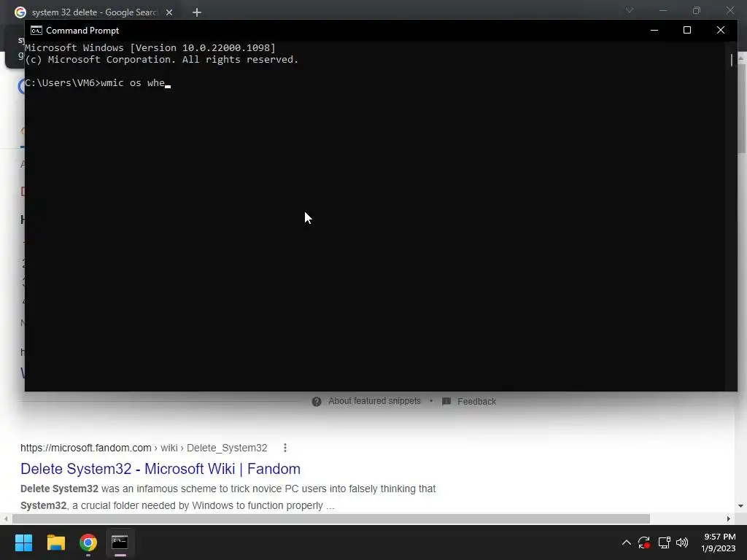
Task: Open 'About featured snippets' link
Action: pyautogui.click(x=374, y=401)
